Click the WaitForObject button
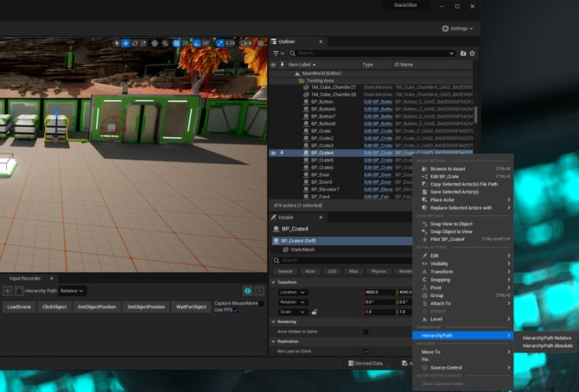Screen dimensions: 579x392 click(189, 307)
